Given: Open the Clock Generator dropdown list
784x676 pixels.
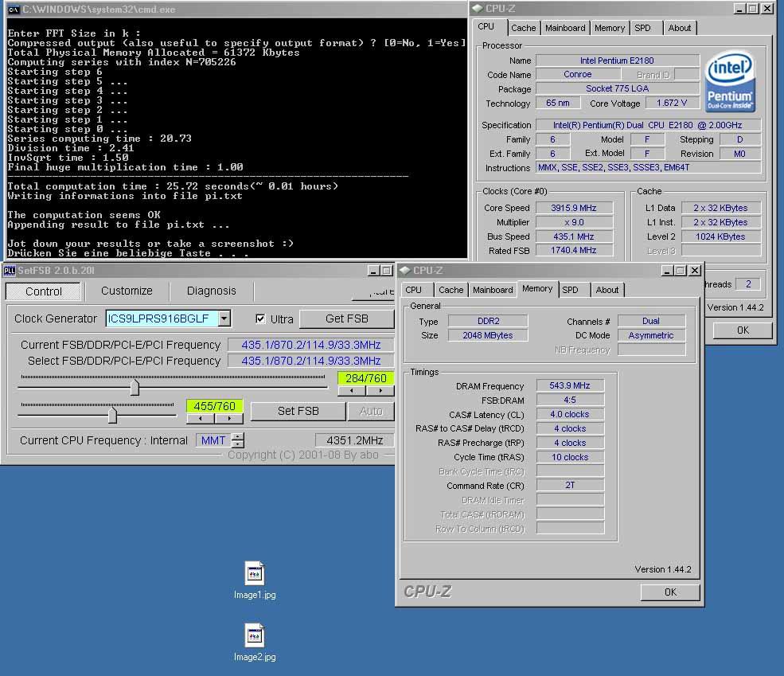Looking at the screenshot, I should tap(224, 318).
